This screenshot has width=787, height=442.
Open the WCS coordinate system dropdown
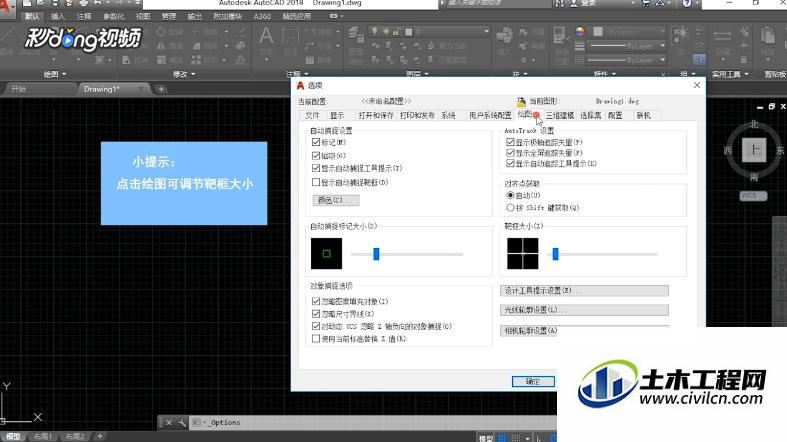(x=753, y=196)
